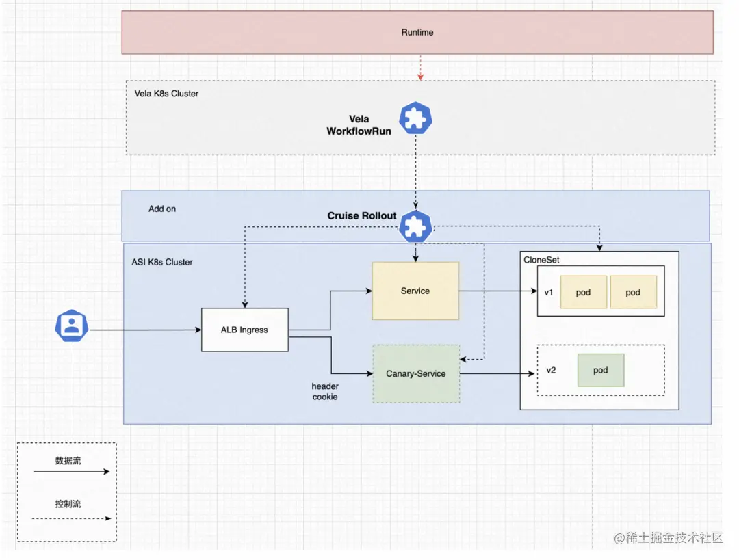The image size is (739, 560).
Task: Click the Cruise Rollout text
Action: pyautogui.click(x=362, y=215)
